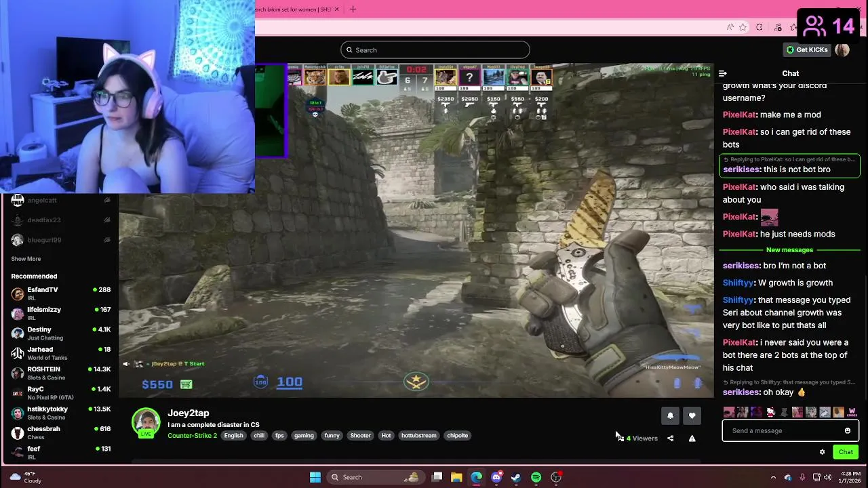
Task: Open the emoji picker in chat box
Action: (847, 430)
